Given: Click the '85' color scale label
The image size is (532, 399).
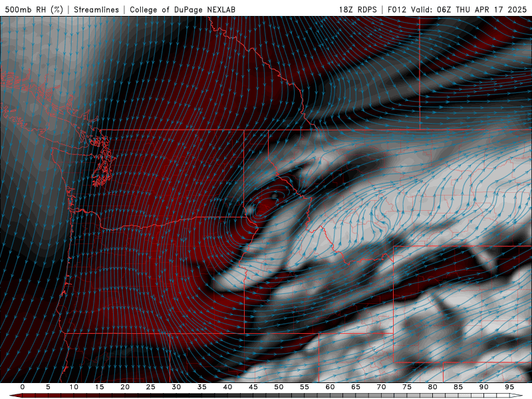Looking at the screenshot, I should [x=458, y=387].
